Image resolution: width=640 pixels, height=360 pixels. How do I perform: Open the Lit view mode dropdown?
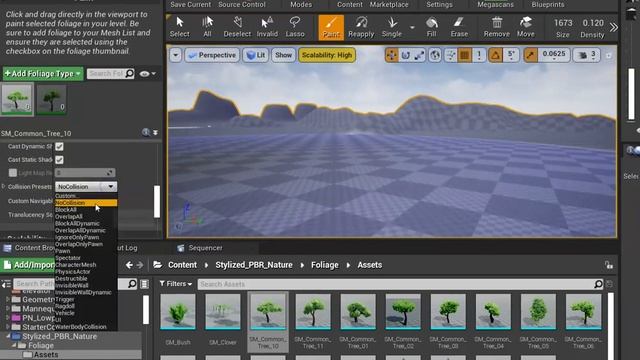coord(256,55)
